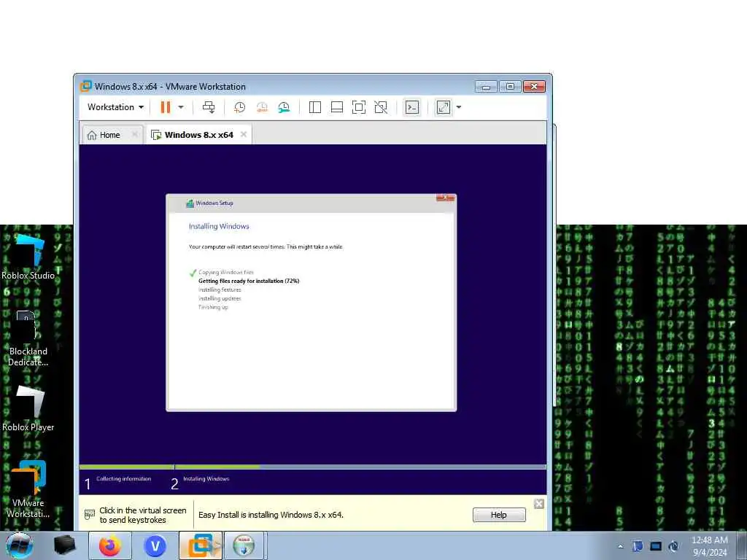747x560 pixels.
Task: Click the keyboard icon in hint bar
Action: (x=90, y=514)
